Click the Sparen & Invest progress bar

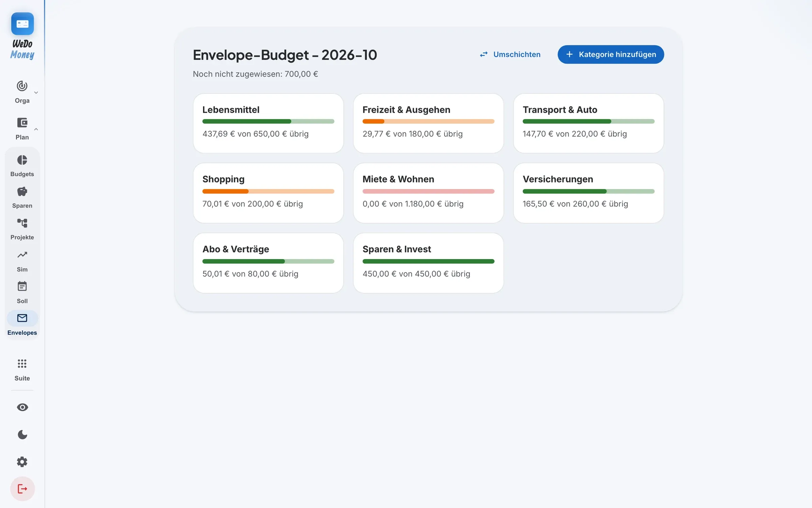coord(428,261)
